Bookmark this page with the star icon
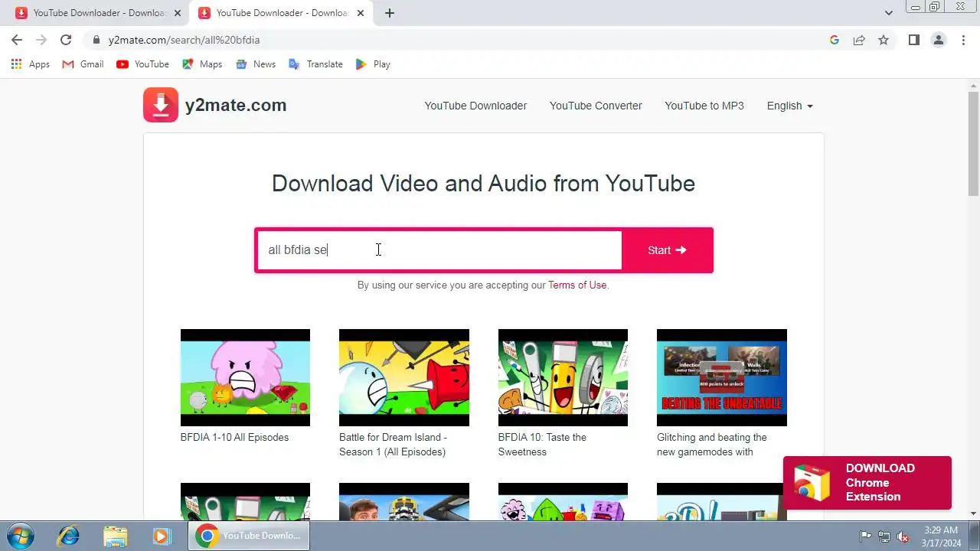Viewport: 980px width, 551px height. (x=884, y=40)
